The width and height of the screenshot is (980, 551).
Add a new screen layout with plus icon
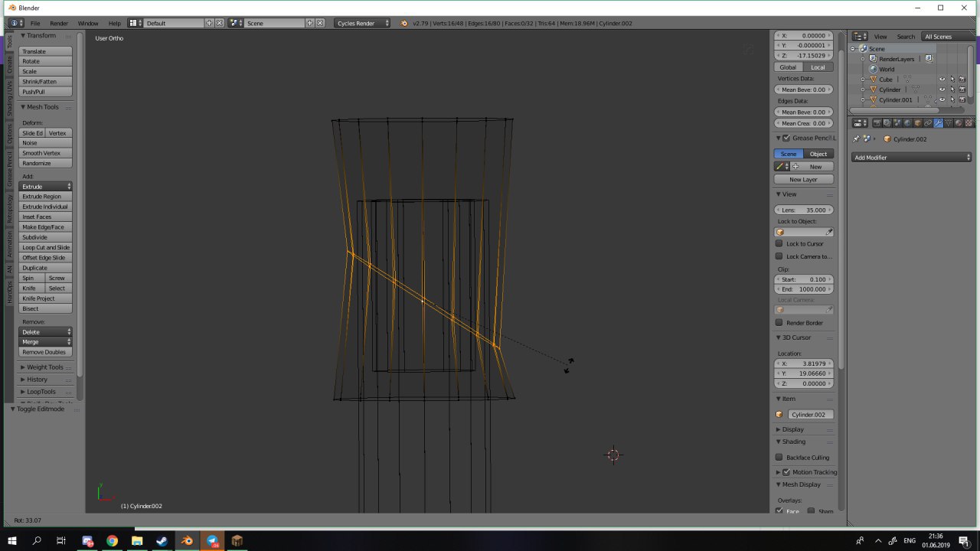(x=209, y=23)
